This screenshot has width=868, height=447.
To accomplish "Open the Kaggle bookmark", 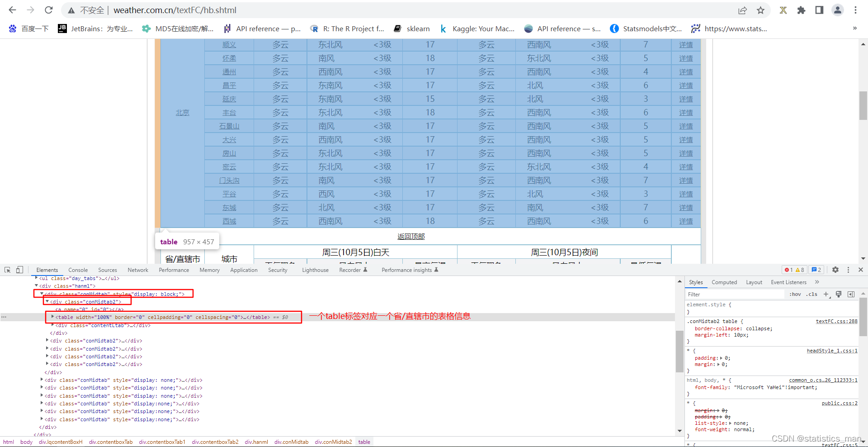I will click(x=477, y=29).
